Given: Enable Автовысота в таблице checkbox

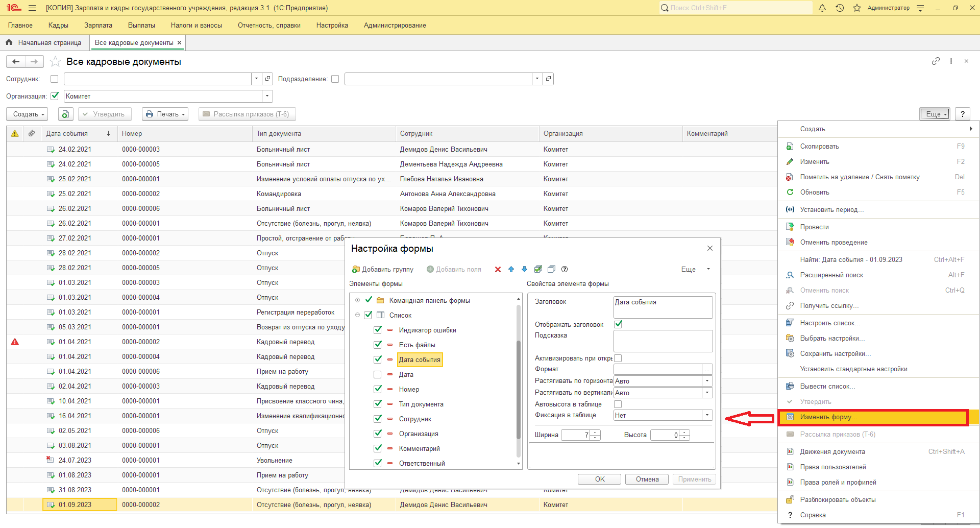Looking at the screenshot, I should click(x=618, y=404).
